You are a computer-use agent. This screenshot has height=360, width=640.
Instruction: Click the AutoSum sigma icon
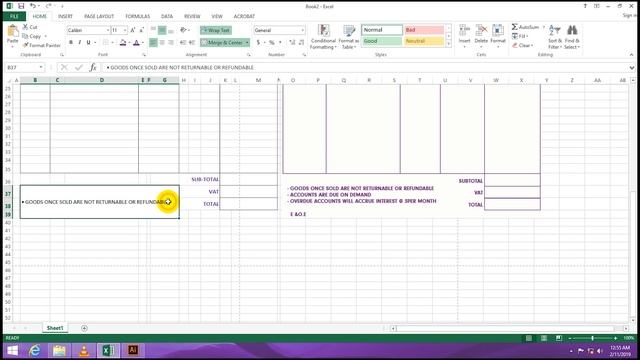point(515,27)
